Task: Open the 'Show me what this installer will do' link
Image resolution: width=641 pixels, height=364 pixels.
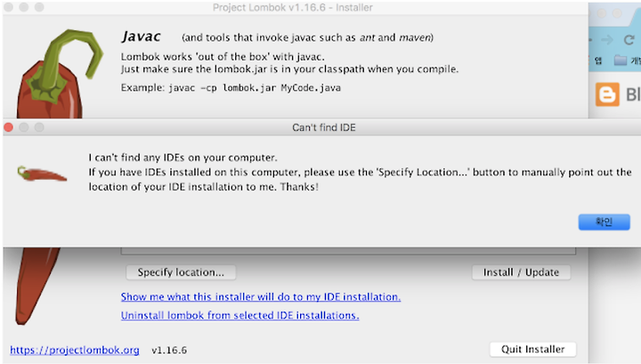Action: 260,296
